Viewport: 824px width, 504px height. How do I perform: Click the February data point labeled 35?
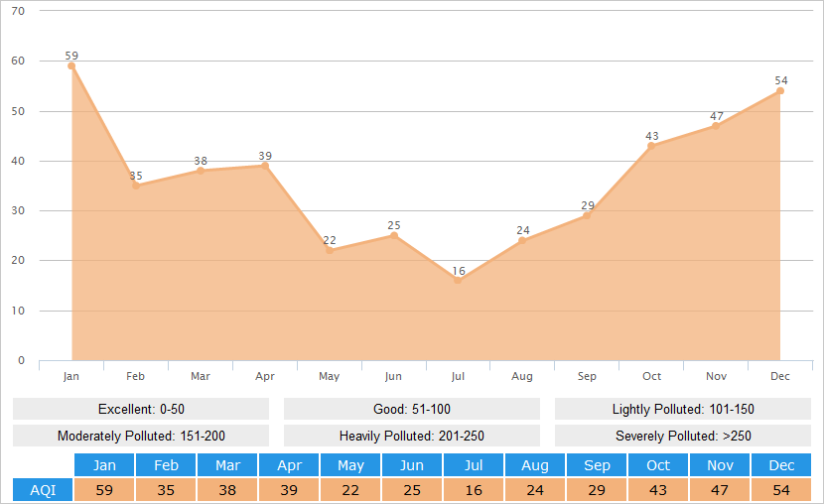click(136, 186)
